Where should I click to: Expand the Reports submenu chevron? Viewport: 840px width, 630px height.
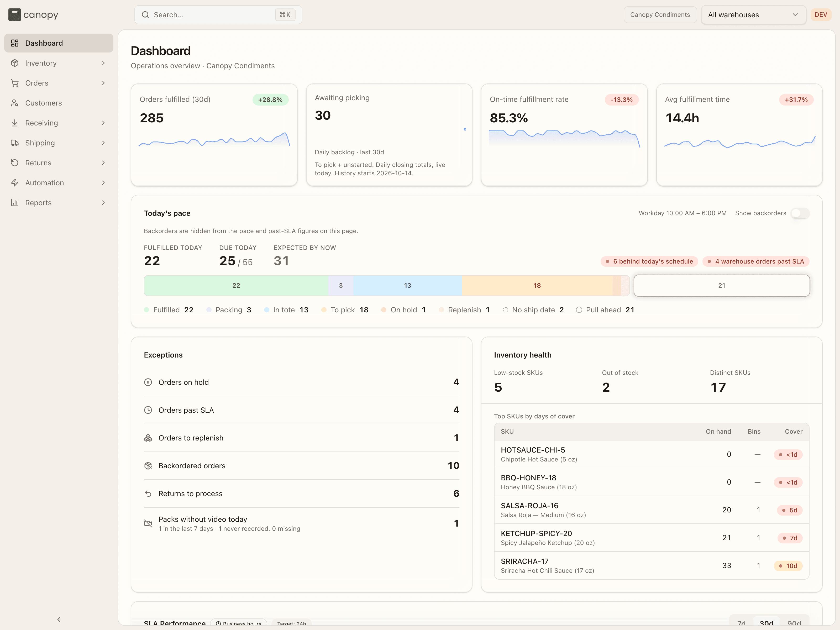(103, 202)
